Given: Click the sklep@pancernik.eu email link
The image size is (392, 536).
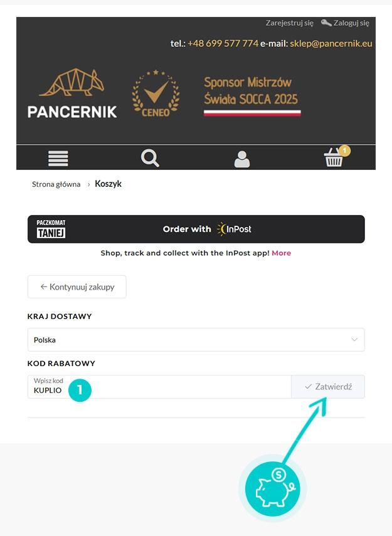Looking at the screenshot, I should 331,44.
